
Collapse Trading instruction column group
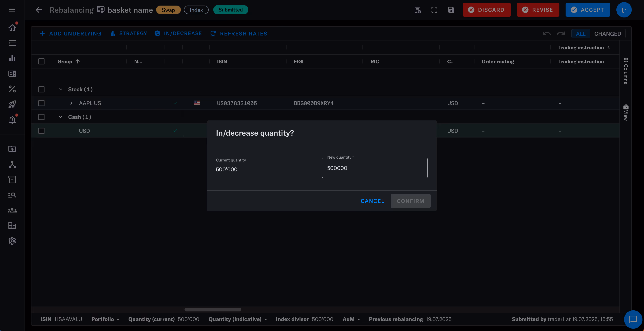point(609,48)
